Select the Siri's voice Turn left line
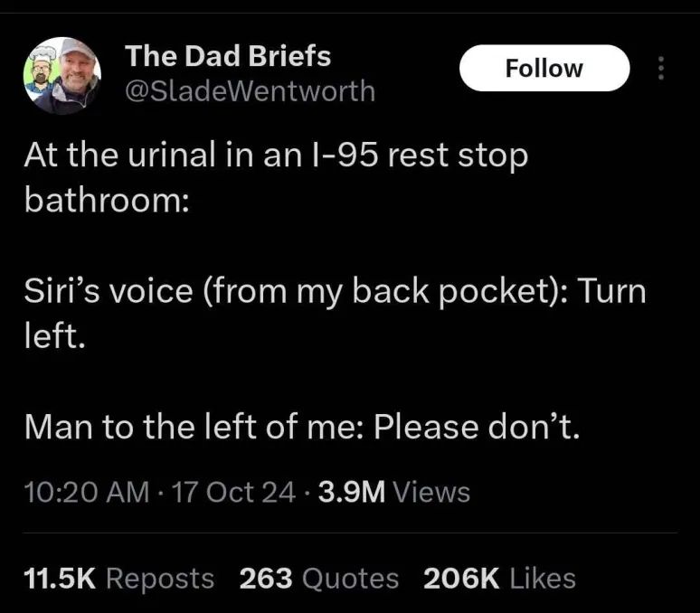This screenshot has height=613, width=700. click(x=335, y=313)
